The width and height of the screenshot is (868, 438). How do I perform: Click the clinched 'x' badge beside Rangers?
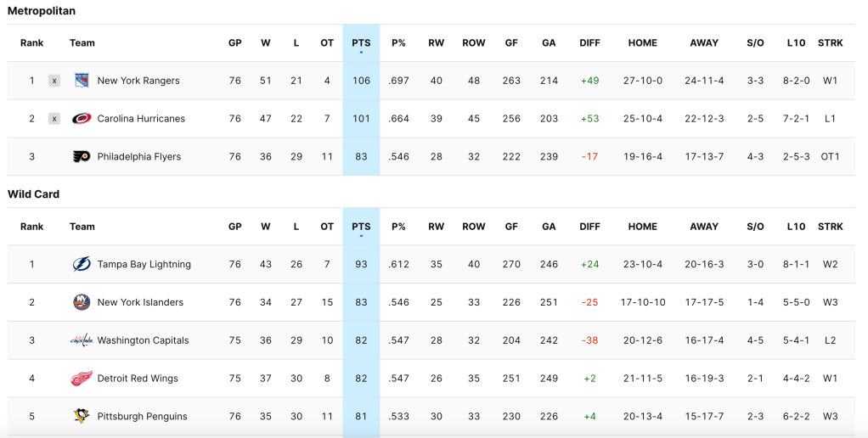(x=54, y=81)
